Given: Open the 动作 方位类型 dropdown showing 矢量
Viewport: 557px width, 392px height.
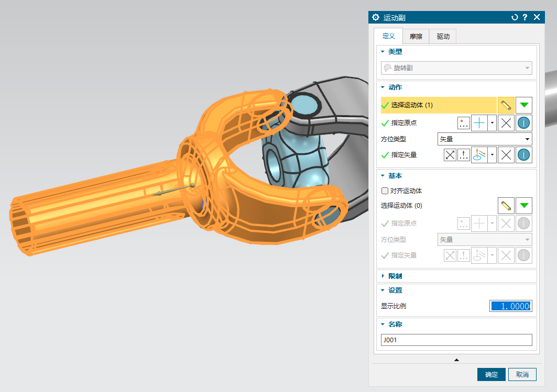Looking at the screenshot, I should coord(485,139).
